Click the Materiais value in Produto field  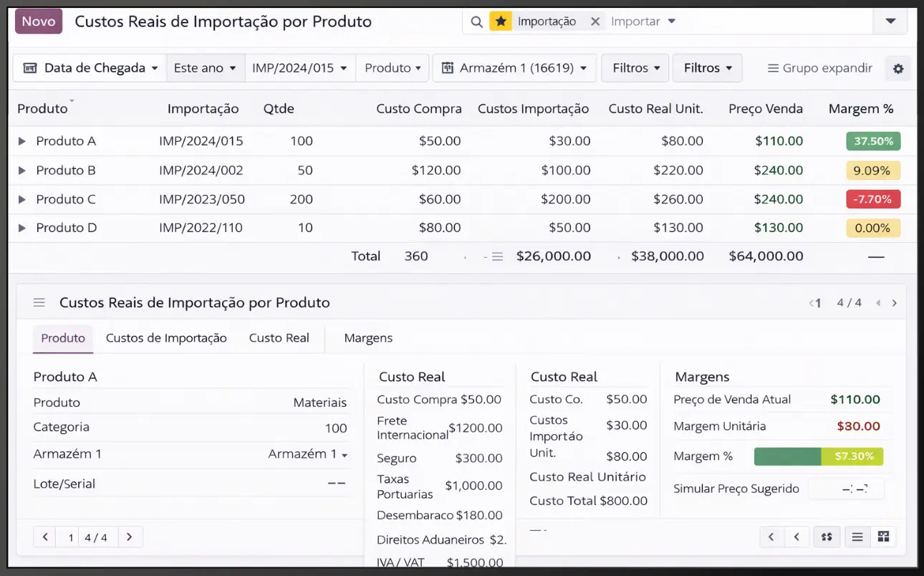[x=320, y=403]
